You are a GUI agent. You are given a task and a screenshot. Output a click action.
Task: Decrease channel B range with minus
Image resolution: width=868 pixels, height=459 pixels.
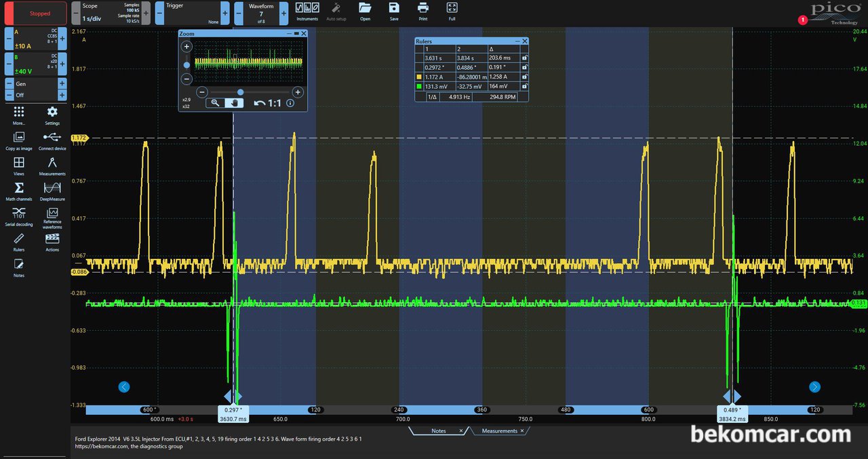coord(9,64)
